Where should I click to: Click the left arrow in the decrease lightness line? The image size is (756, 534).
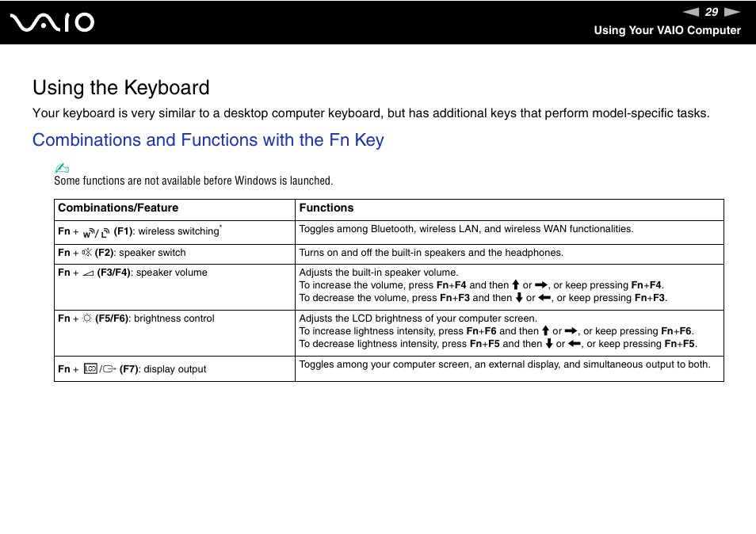[x=575, y=344]
